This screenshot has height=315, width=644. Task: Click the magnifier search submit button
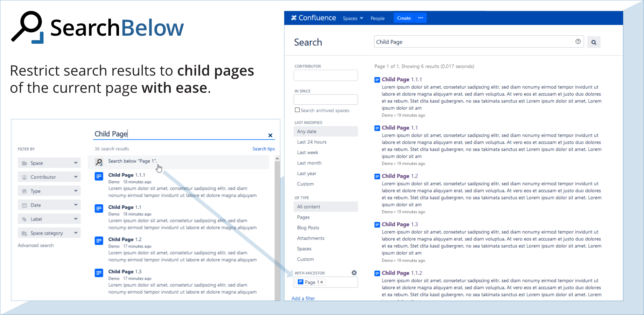click(x=594, y=42)
